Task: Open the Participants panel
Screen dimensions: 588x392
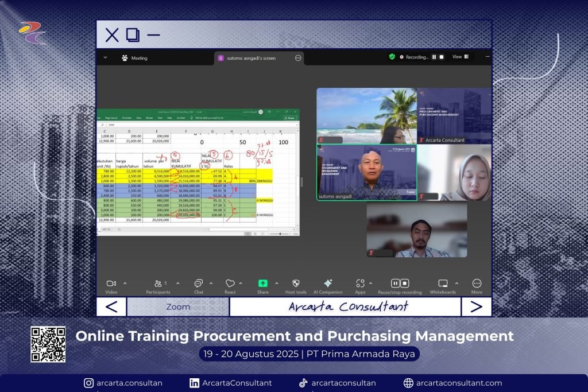Action: (158, 284)
